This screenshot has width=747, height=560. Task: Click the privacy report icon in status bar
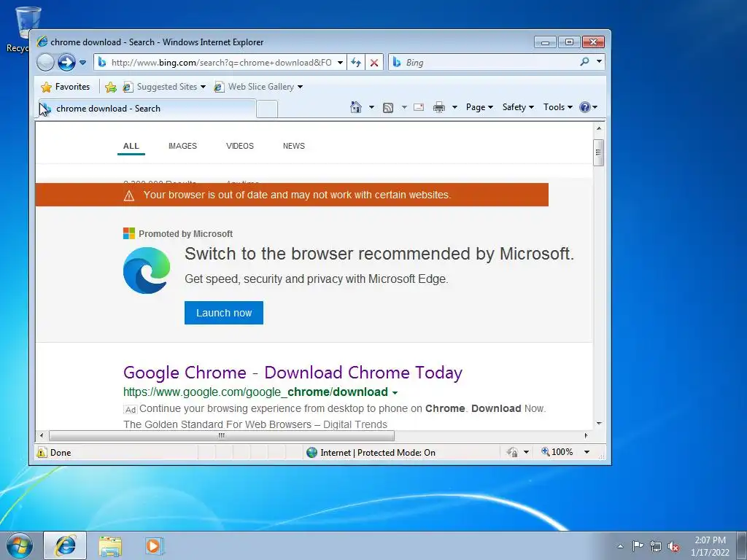click(x=512, y=452)
